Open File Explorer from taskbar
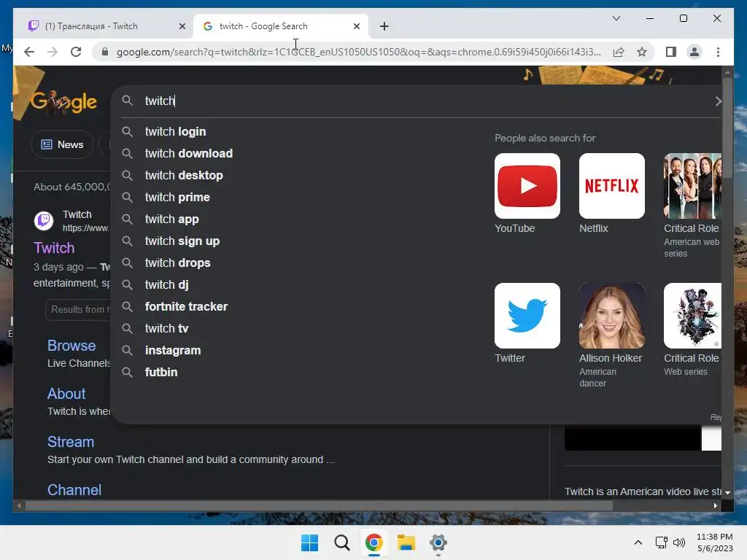 tap(406, 542)
